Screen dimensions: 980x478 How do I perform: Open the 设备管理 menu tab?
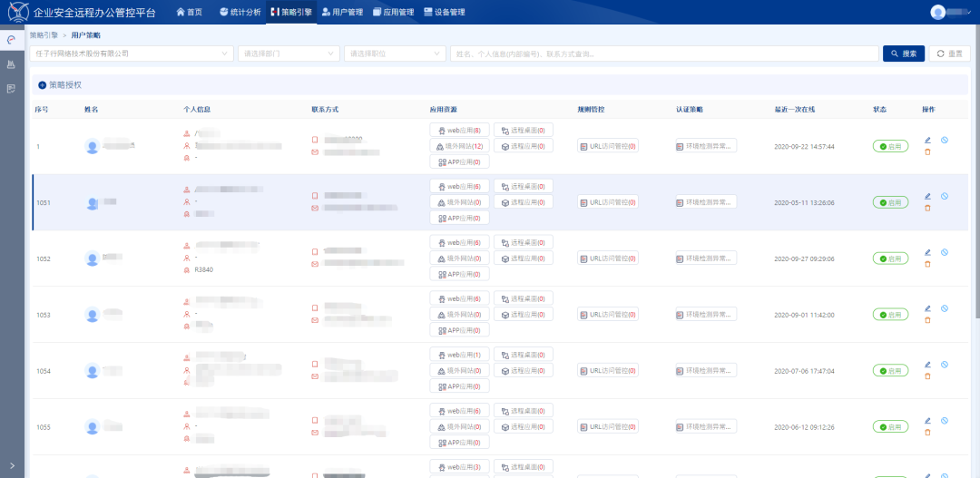[x=445, y=12]
